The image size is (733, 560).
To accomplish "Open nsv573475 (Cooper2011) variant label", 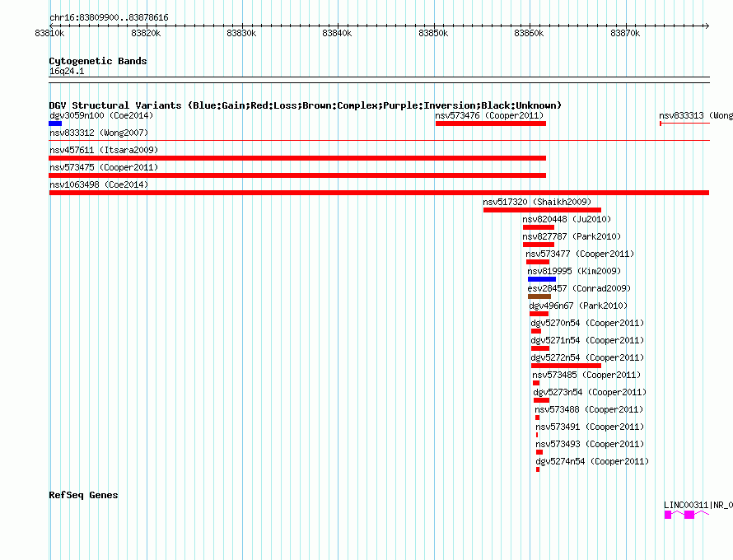I will click(104, 167).
